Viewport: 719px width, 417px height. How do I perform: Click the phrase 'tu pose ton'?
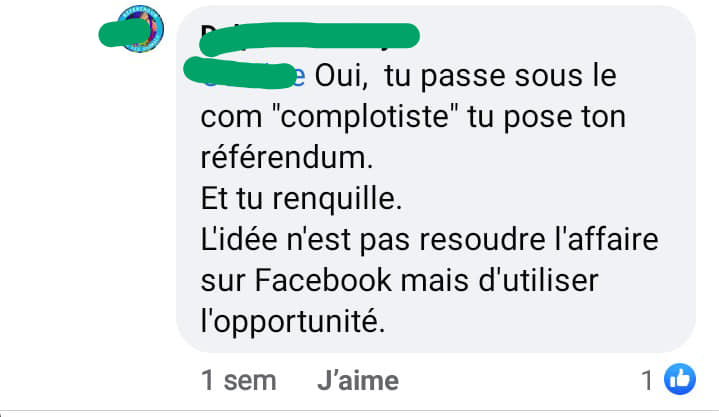point(547,117)
